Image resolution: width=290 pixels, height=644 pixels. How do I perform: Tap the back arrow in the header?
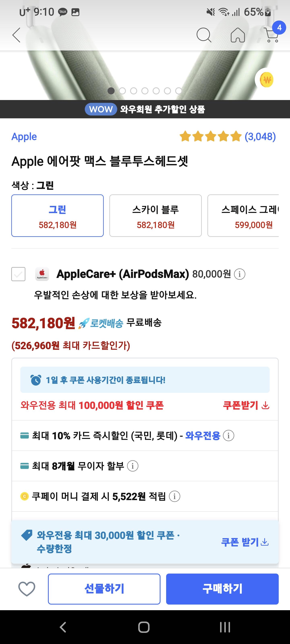pyautogui.click(x=17, y=35)
